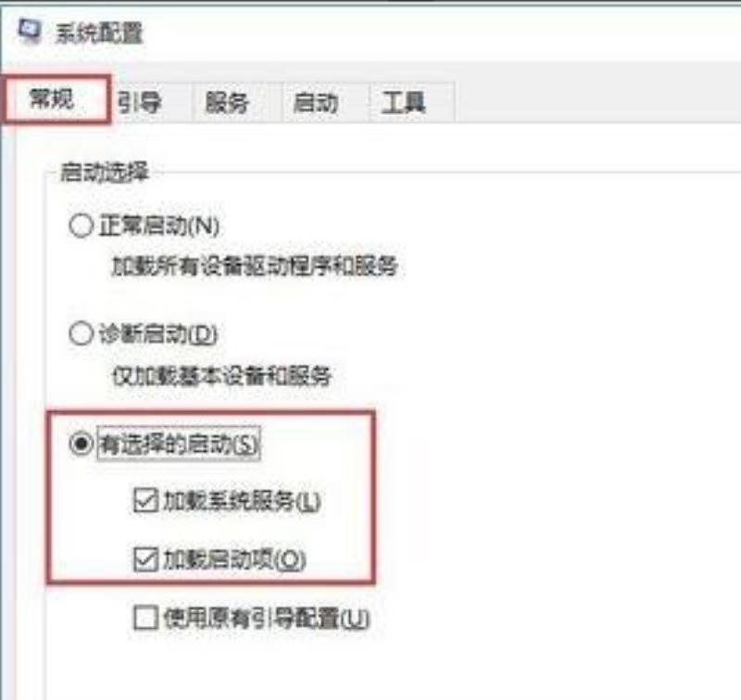Image resolution: width=741 pixels, height=700 pixels.
Task: Click the 加载系统服务(L) text label
Action: click(x=242, y=501)
